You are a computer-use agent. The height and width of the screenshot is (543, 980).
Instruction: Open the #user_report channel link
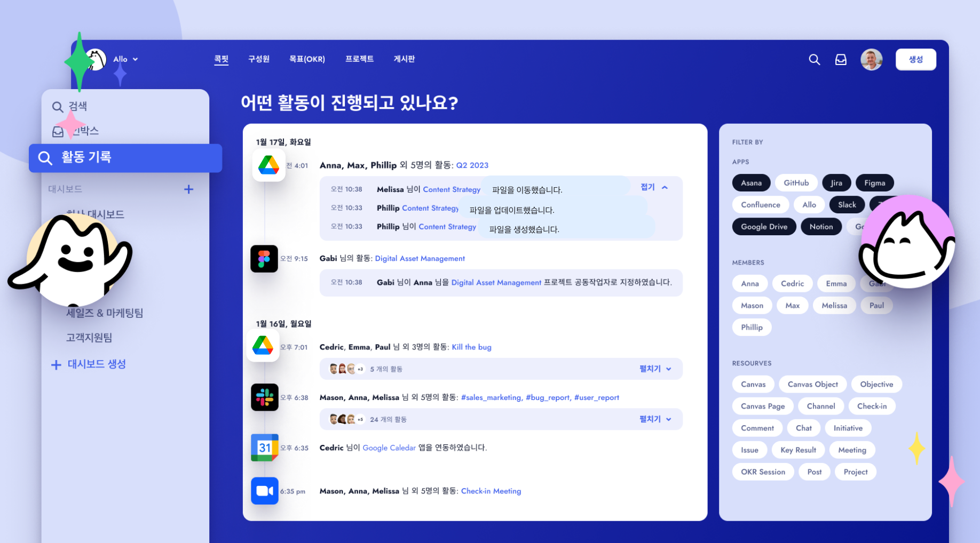[597, 397]
